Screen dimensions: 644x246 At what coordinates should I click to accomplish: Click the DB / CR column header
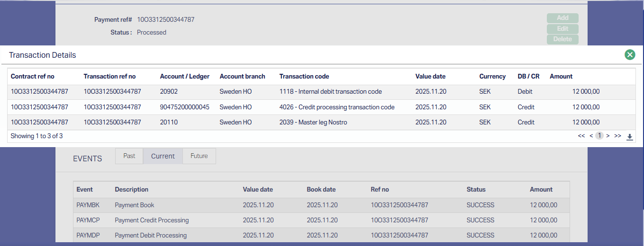[528, 77]
